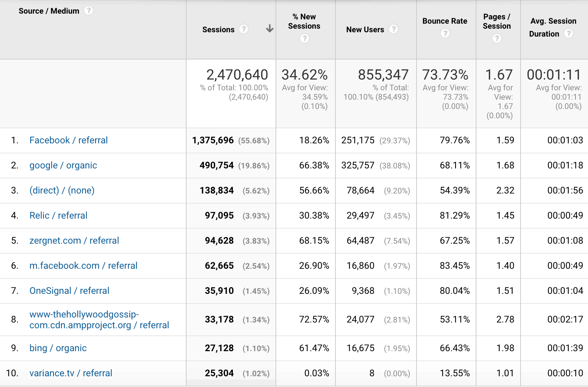Open the % New Sessions help icon

(x=304, y=38)
